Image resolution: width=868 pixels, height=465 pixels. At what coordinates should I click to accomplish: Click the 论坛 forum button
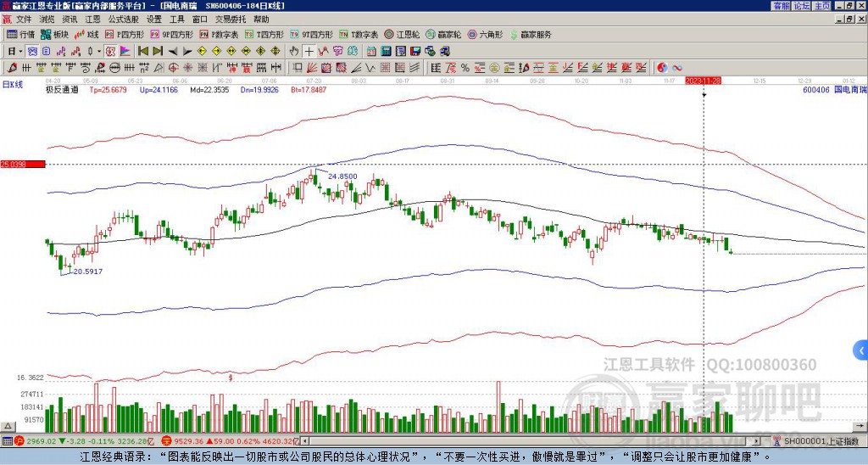[x=802, y=6]
